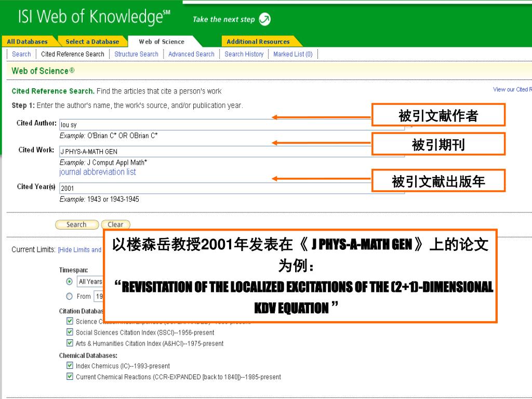The image size is (532, 399).
Task: Select the From timespan radio button
Action: 69,296
